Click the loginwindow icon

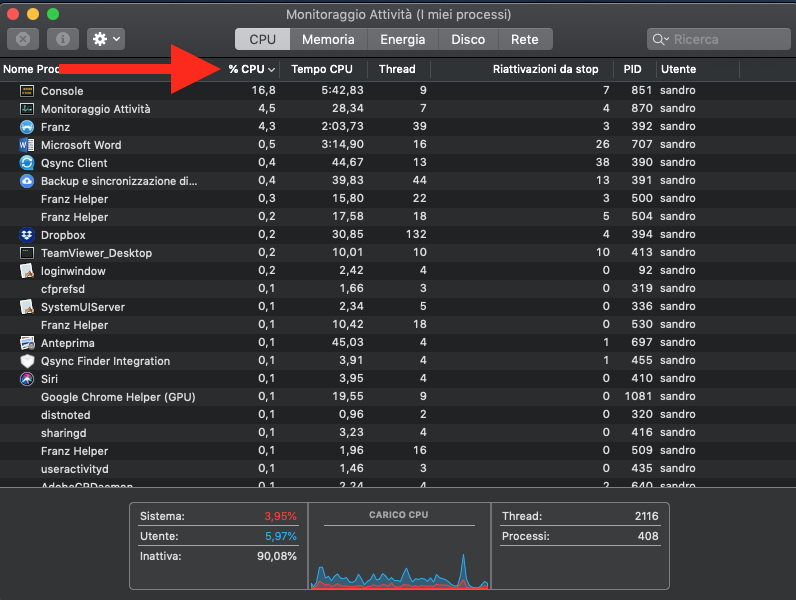(x=26, y=271)
